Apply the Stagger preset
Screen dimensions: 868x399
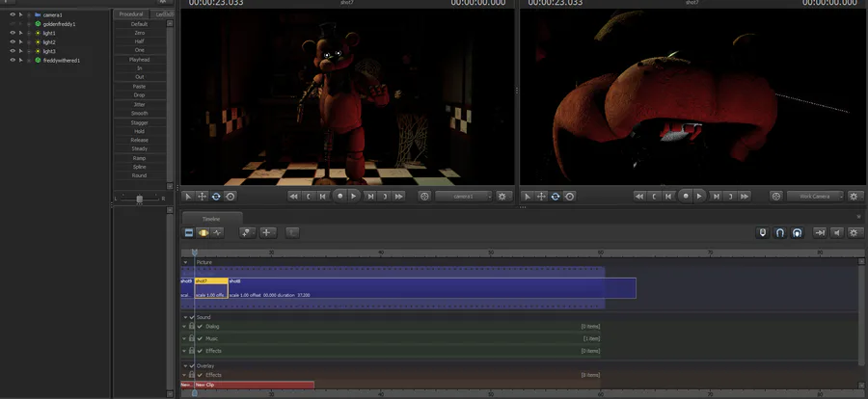140,122
